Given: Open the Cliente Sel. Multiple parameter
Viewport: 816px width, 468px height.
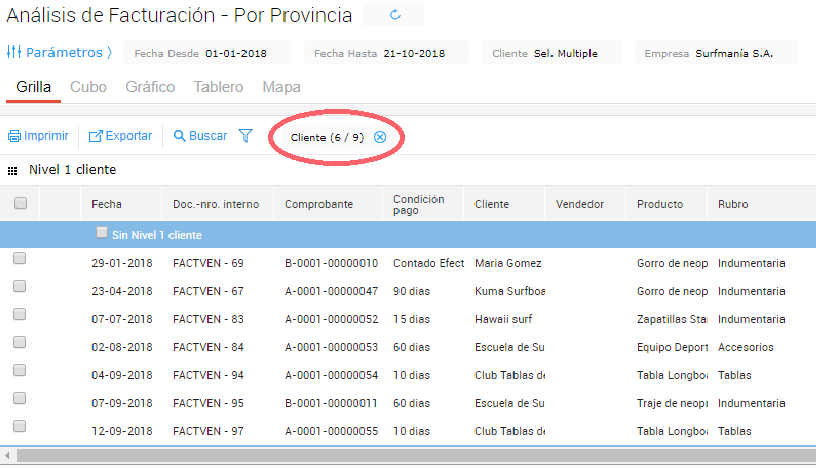Looking at the screenshot, I should point(552,53).
